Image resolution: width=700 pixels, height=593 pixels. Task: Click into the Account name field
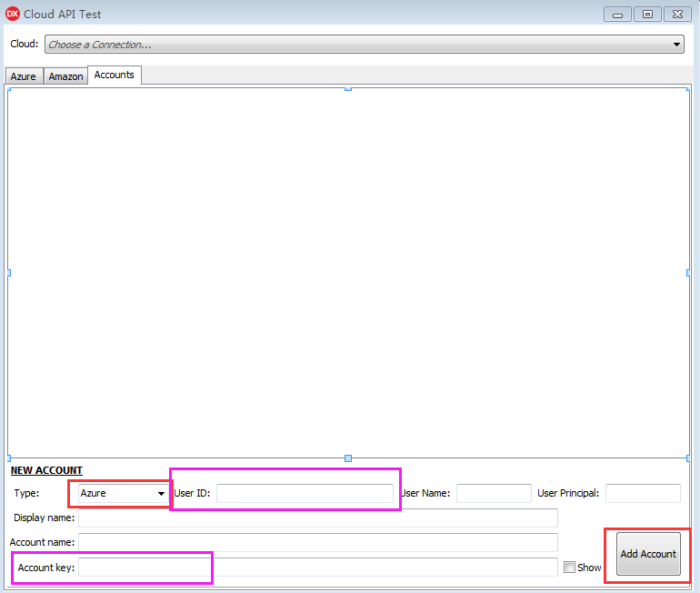point(318,542)
